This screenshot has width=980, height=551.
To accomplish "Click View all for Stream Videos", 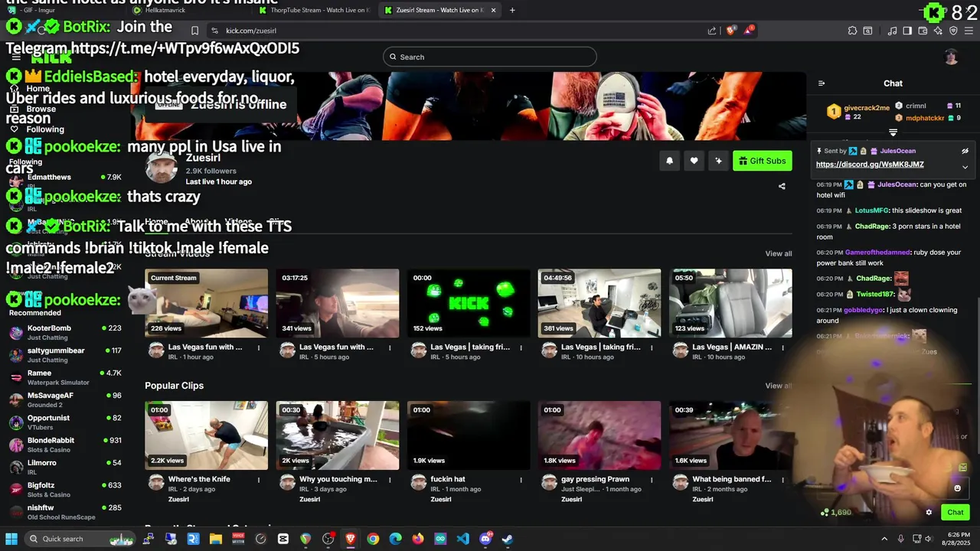I will (778, 253).
